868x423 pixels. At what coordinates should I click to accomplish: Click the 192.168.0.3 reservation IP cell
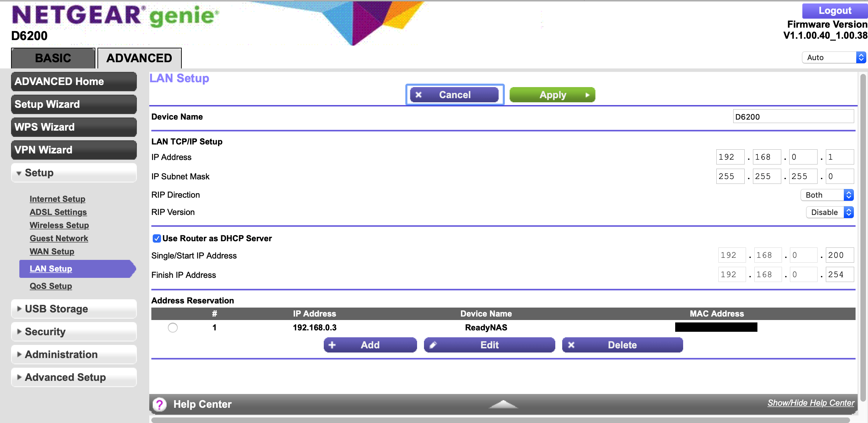click(314, 327)
